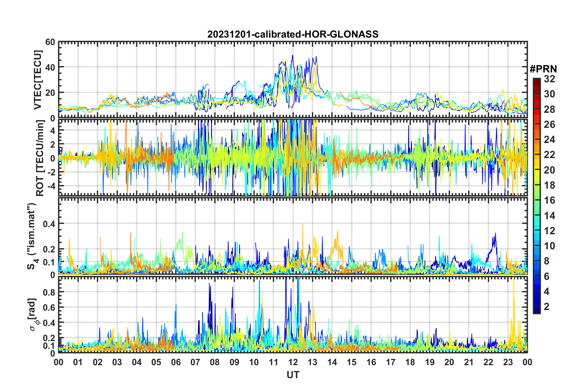Click the S4 ("ism.mat") y-axis label

pyautogui.click(x=32, y=236)
